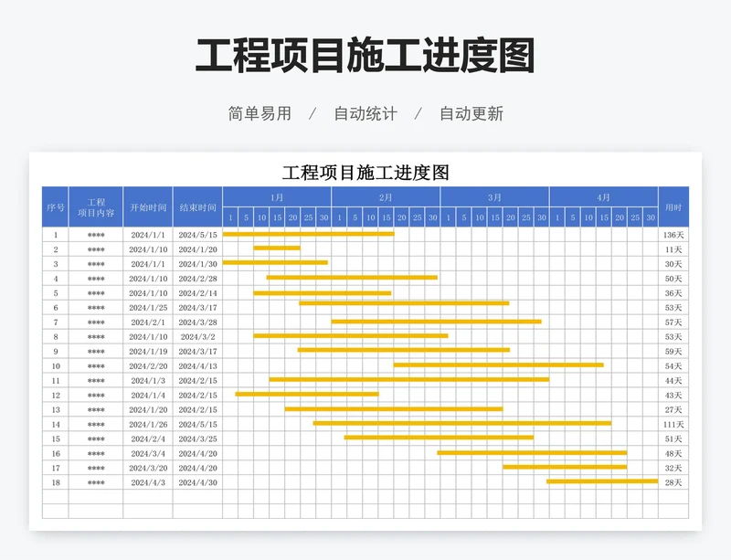Click the yellow Gantt bar in row 10
This screenshot has width=731, height=560.
[499, 365]
